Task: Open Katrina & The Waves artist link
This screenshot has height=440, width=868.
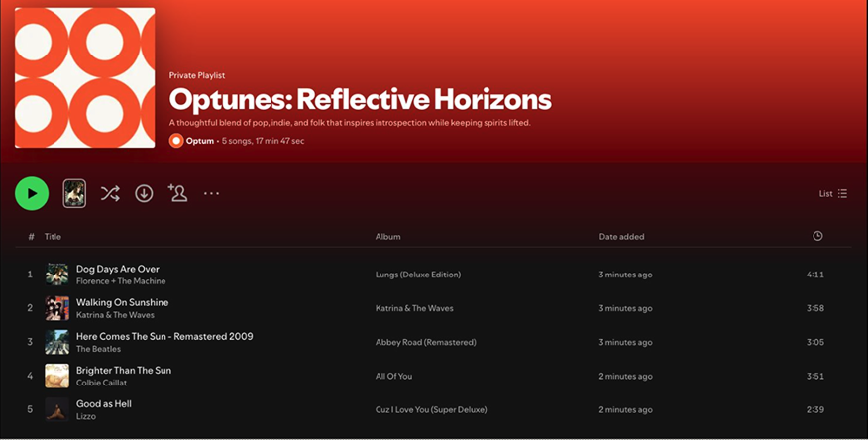Action: (115, 315)
